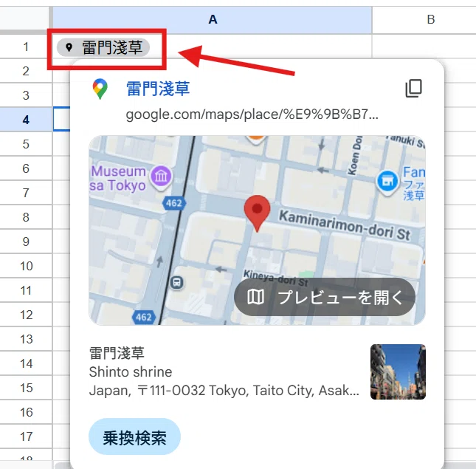
Task: Open the map with プレビューを開く button
Action: tap(325, 297)
